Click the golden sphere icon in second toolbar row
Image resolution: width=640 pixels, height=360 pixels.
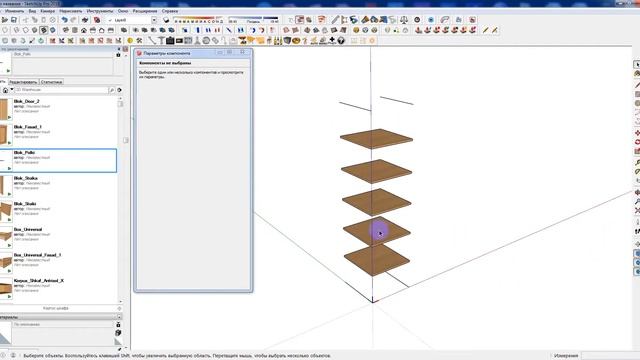pyautogui.click(x=356, y=30)
